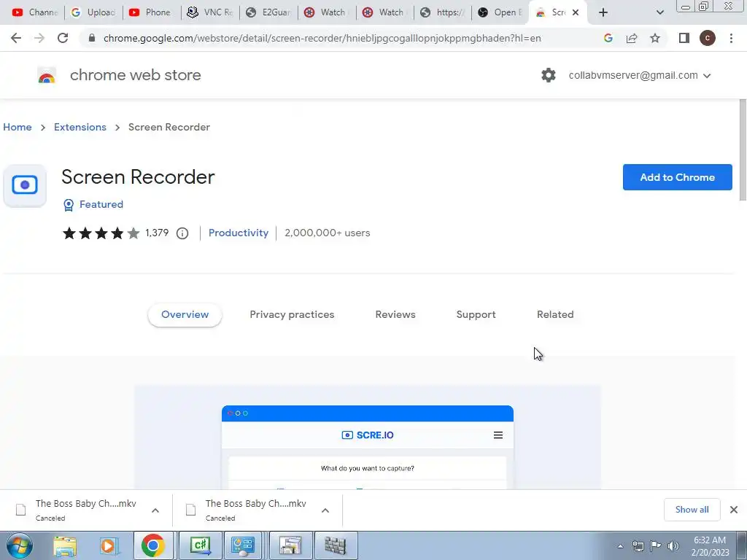Close the Screen Recorder tab
The image size is (747, 560).
576,12
